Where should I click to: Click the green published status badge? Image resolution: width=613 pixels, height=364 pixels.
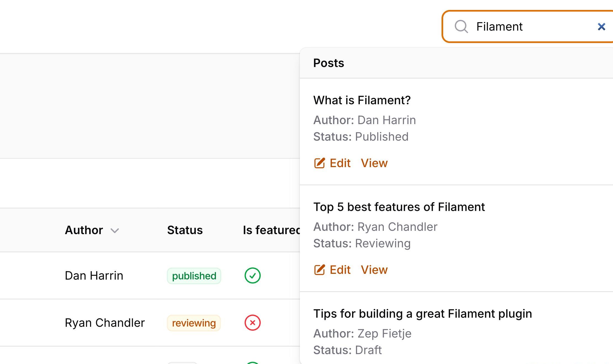point(194,276)
